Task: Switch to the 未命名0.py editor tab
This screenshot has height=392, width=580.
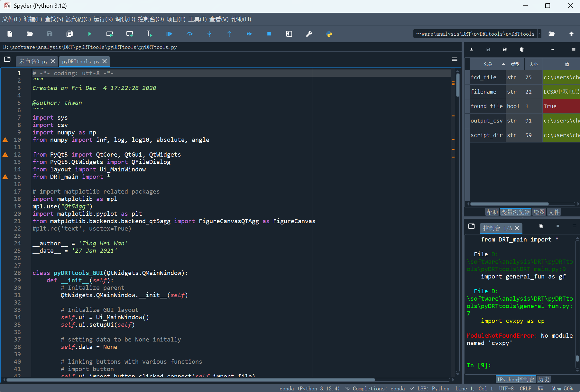Action: pos(33,61)
